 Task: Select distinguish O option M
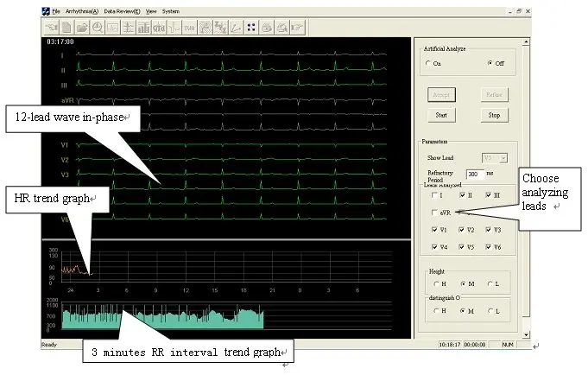[x=463, y=311]
